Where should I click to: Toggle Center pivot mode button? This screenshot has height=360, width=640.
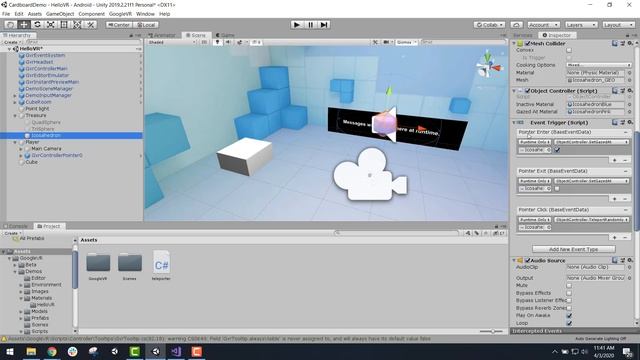click(x=119, y=25)
